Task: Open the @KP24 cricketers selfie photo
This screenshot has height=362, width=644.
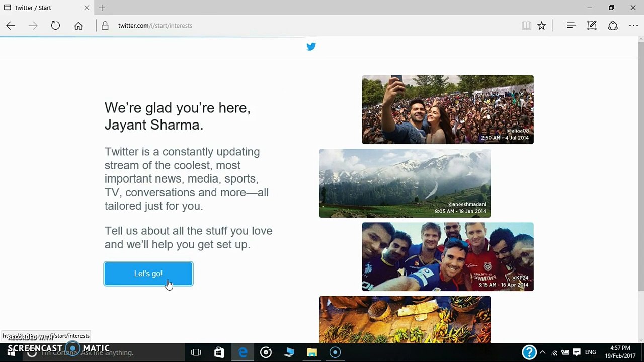Action: click(448, 256)
